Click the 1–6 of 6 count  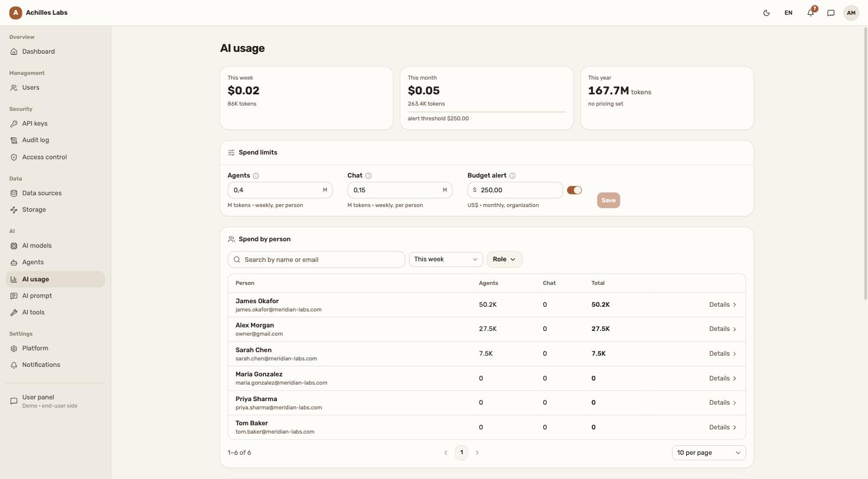pos(239,452)
